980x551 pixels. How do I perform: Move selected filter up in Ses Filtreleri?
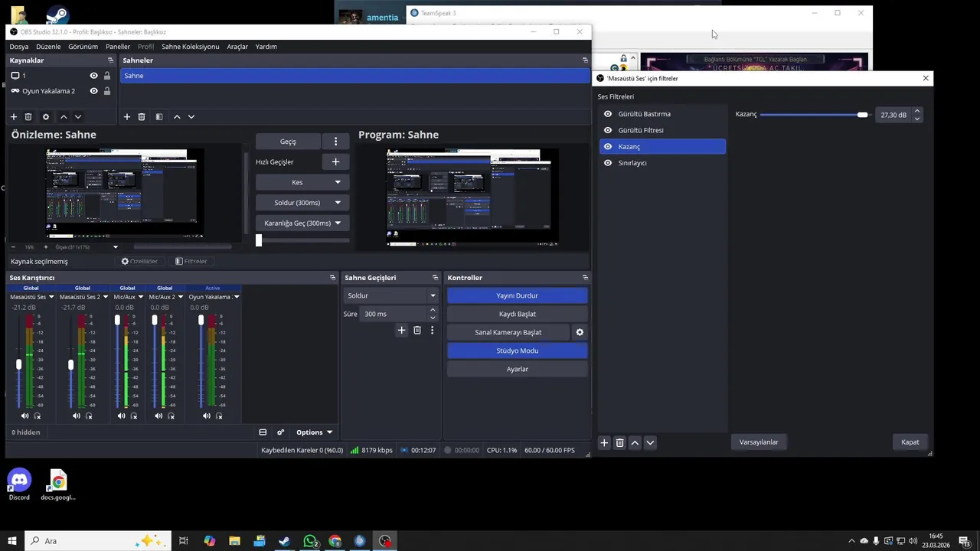635,442
